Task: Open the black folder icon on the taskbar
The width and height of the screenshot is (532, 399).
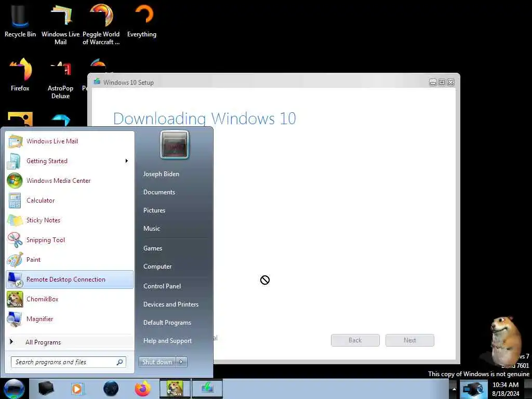Action: click(46, 389)
